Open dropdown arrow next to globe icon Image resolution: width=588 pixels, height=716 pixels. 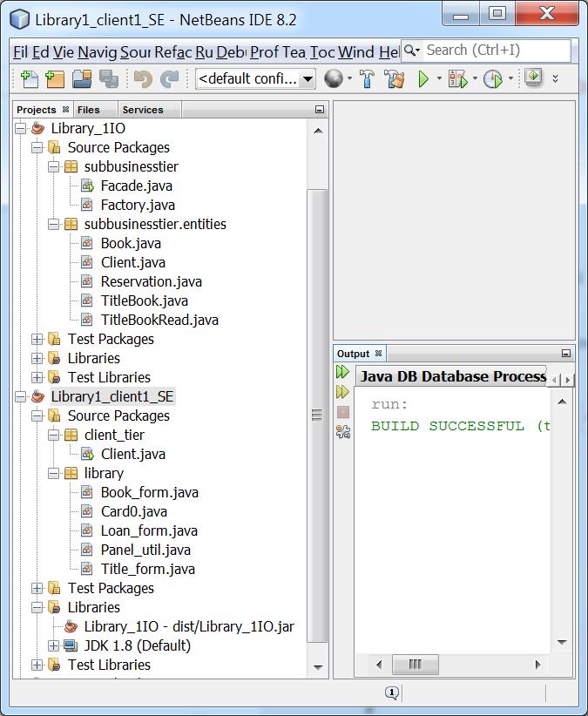tap(349, 78)
